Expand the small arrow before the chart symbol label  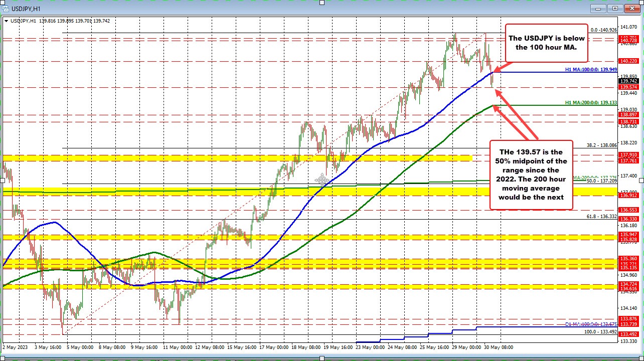[6, 21]
